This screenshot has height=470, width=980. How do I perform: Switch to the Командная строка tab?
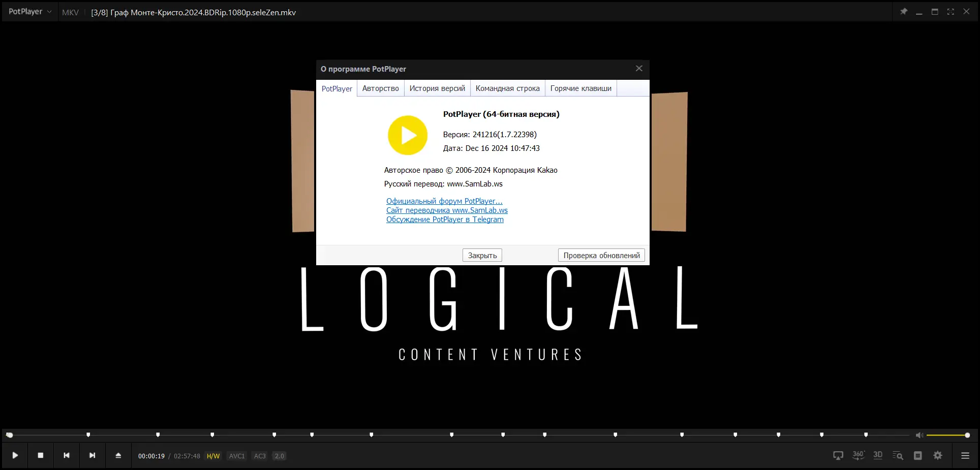[508, 88]
